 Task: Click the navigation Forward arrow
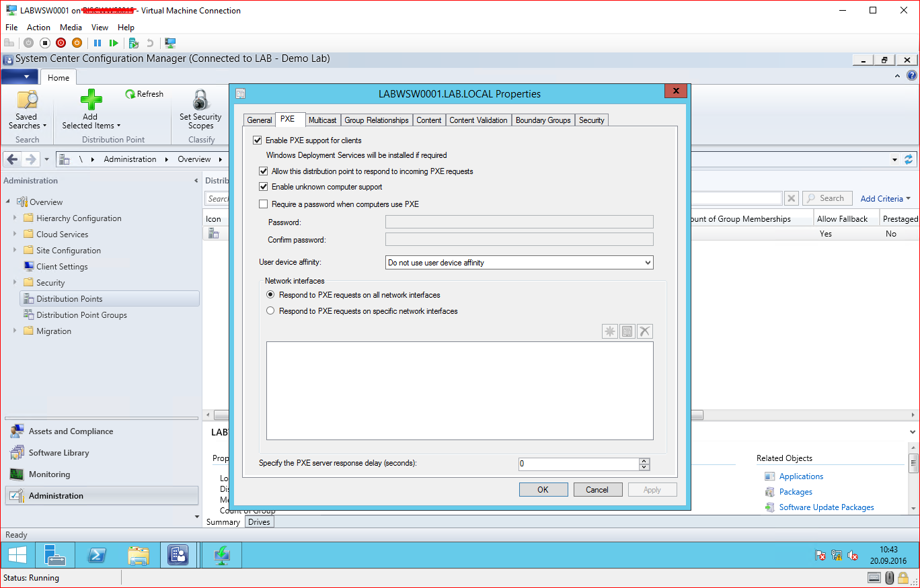point(30,159)
